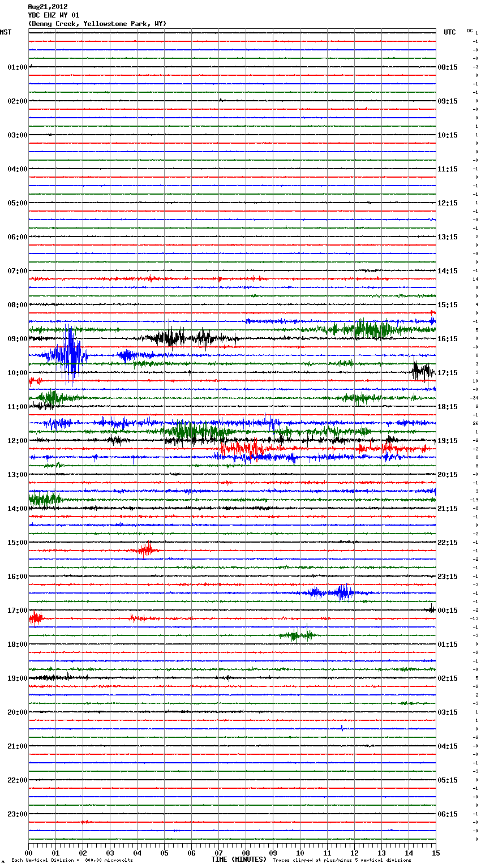
Task: Click the small blue spike after 20:00
Action: (x=342, y=728)
